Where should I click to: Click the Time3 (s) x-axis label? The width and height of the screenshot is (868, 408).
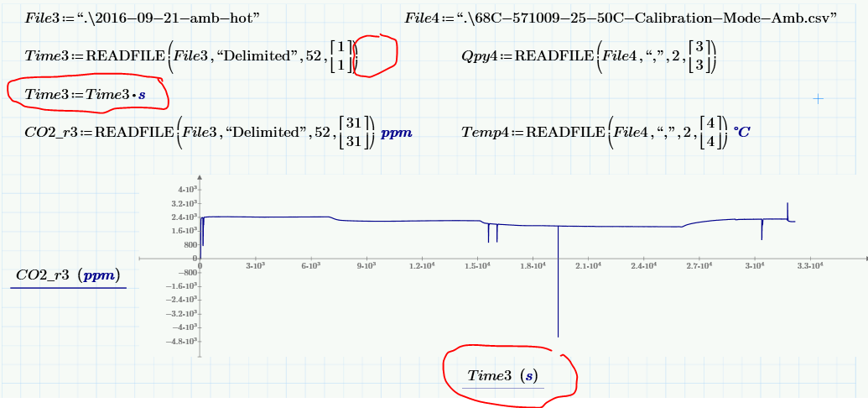tap(502, 376)
